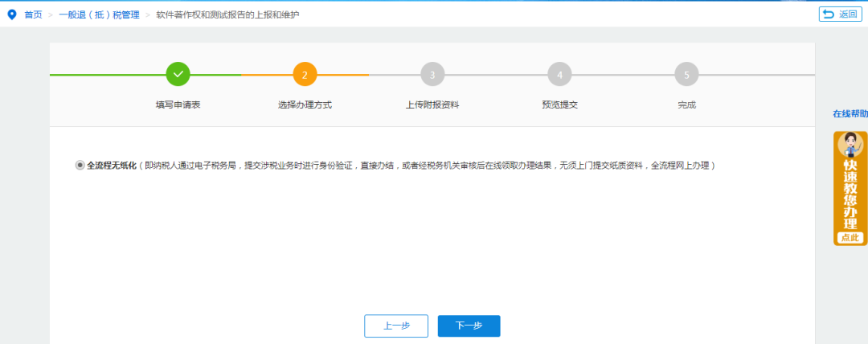
Task: Click step 5 gray circle
Action: click(x=686, y=74)
